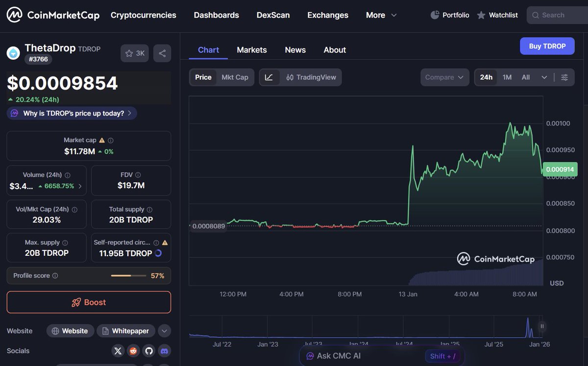Open the Whitepaper link
Screen dimensions: 588x366
tap(126, 331)
